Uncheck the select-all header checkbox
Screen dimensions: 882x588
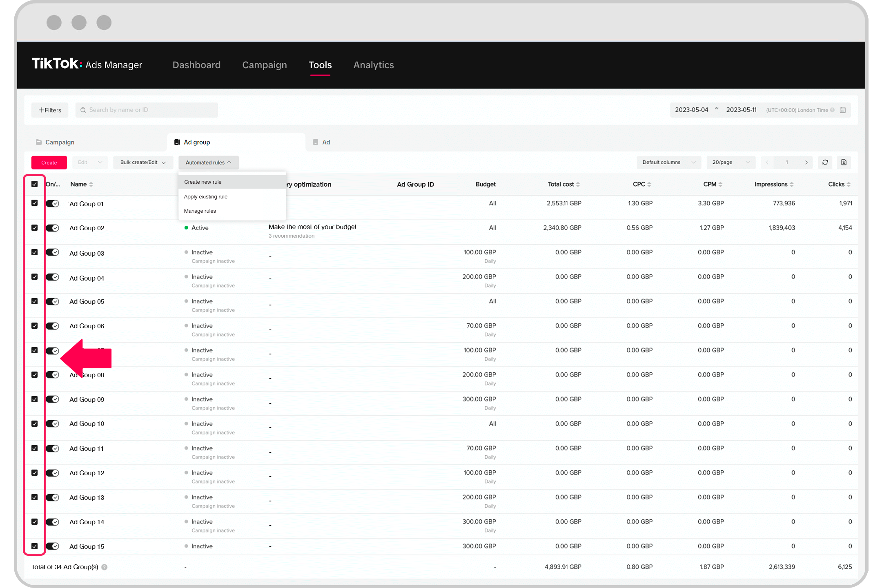tap(35, 184)
